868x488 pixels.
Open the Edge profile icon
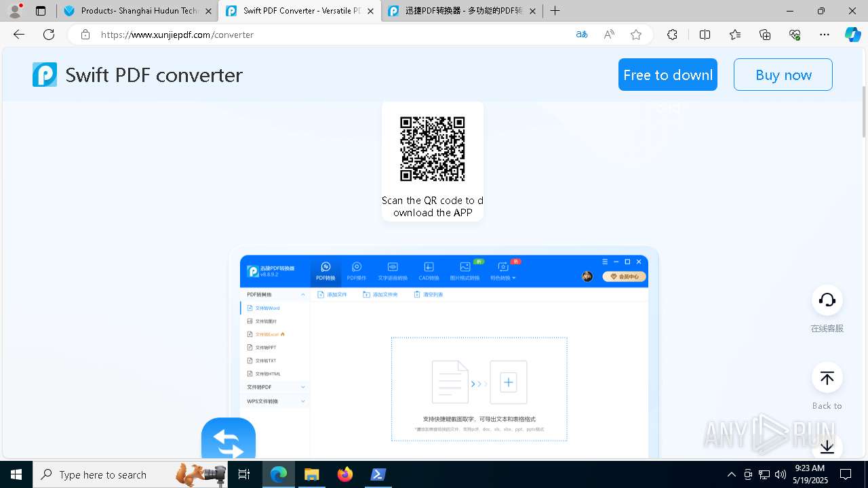15,11
